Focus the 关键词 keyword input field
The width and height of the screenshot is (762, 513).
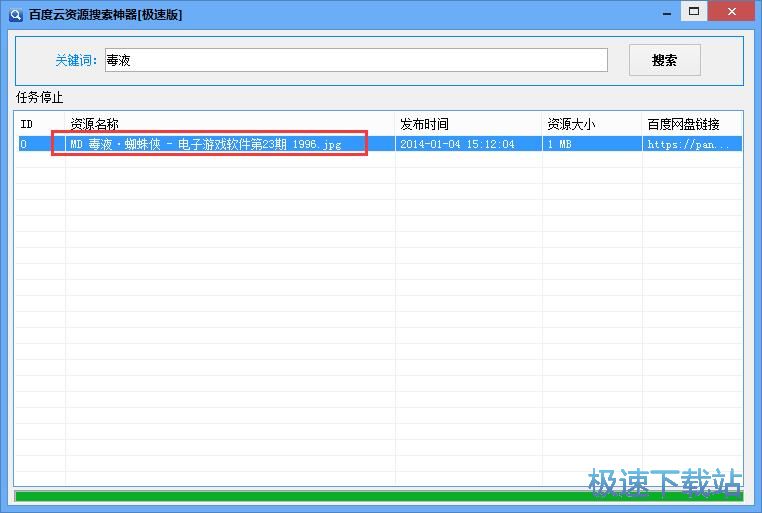[356, 60]
